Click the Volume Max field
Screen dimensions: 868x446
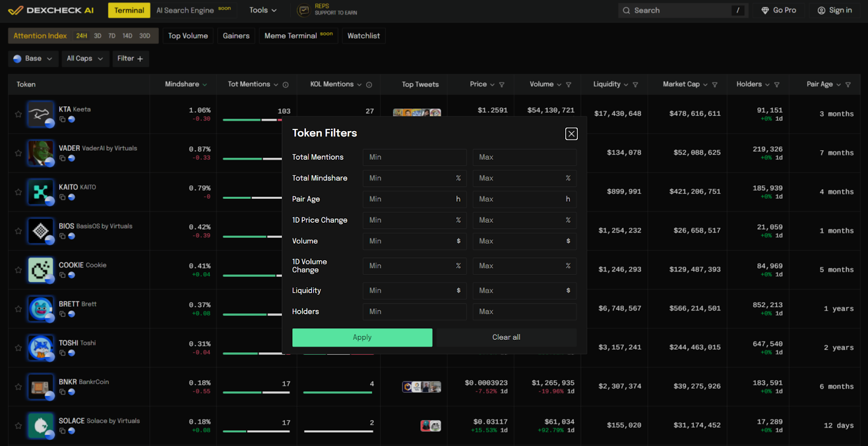tap(524, 241)
